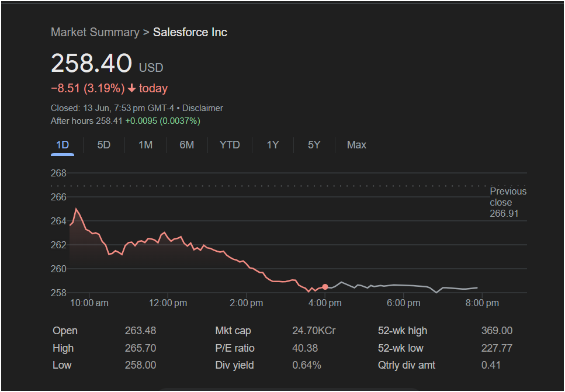Click the Mkt cap label
Image resolution: width=565 pixels, height=392 pixels.
pos(233,331)
